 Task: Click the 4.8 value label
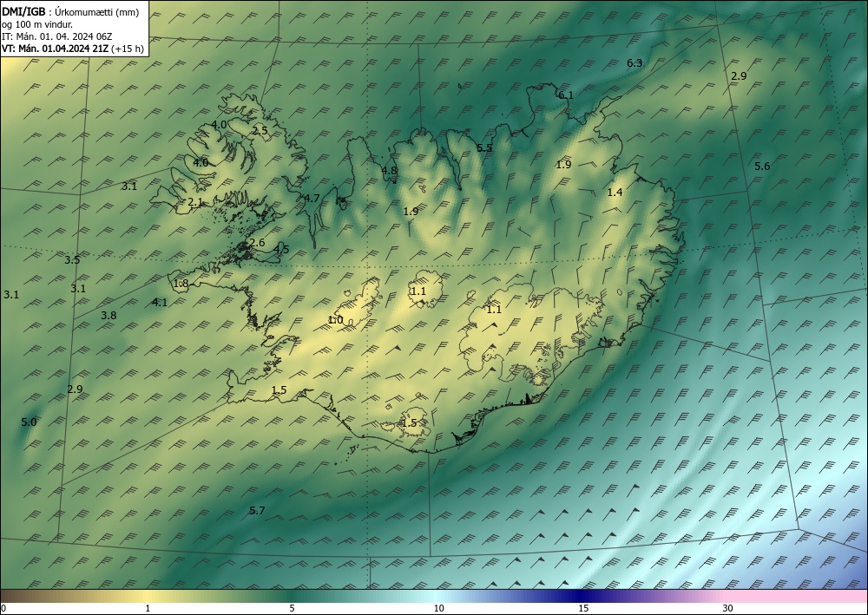click(390, 170)
